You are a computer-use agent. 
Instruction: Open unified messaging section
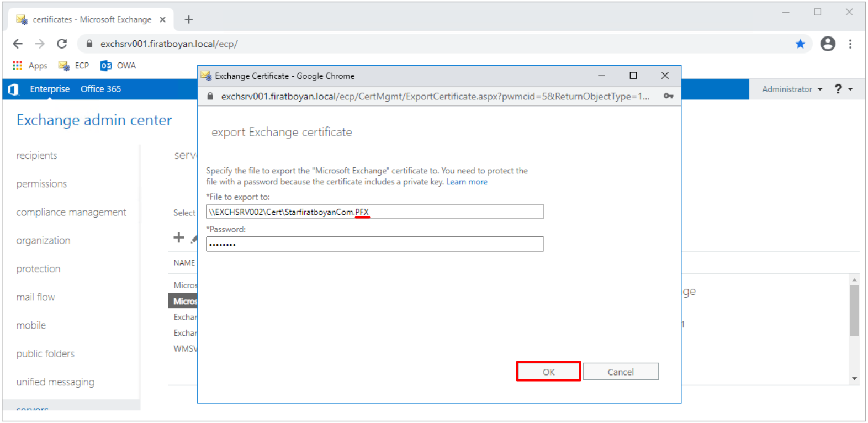[55, 382]
